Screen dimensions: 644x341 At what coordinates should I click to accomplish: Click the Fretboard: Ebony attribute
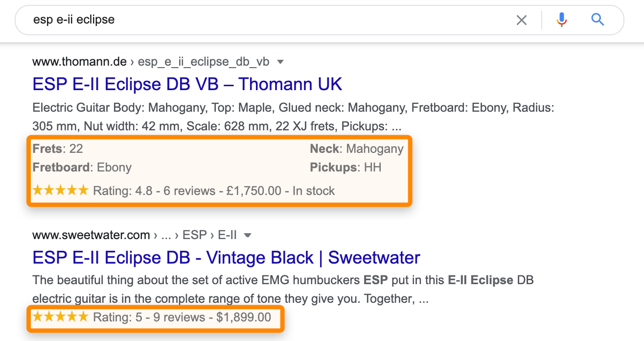(x=82, y=167)
